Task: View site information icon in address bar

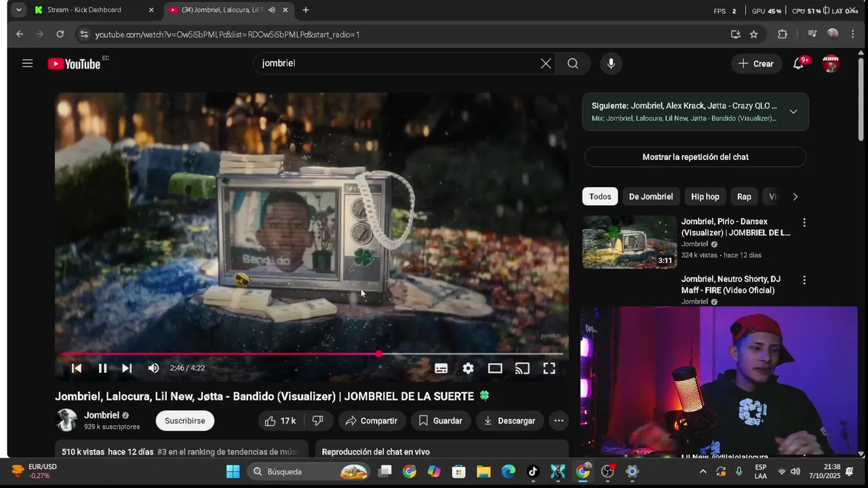Action: [x=83, y=34]
